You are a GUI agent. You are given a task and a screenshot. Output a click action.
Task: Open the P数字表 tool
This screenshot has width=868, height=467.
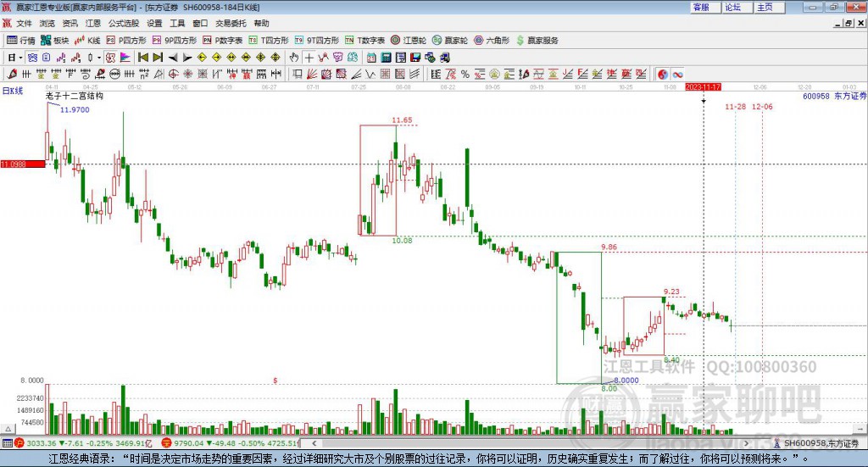click(223, 41)
